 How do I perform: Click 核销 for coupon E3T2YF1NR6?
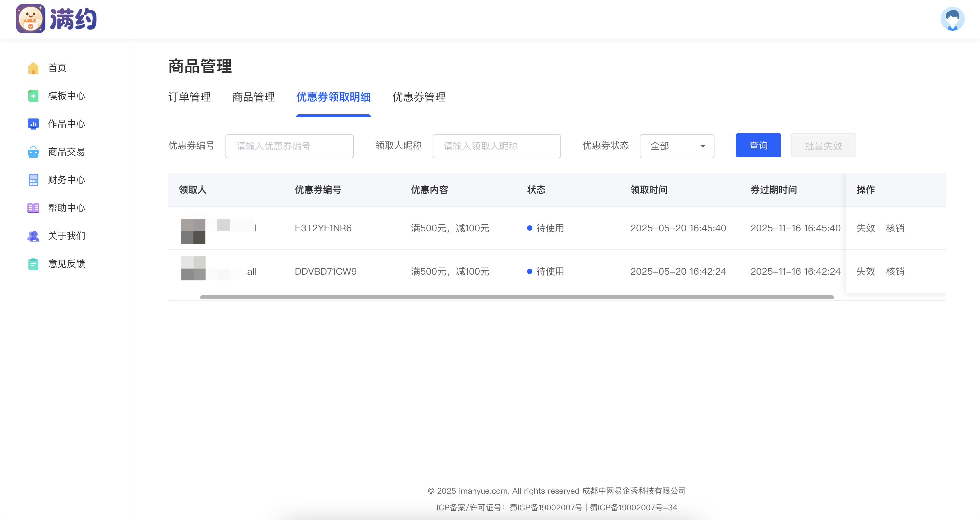pos(895,228)
